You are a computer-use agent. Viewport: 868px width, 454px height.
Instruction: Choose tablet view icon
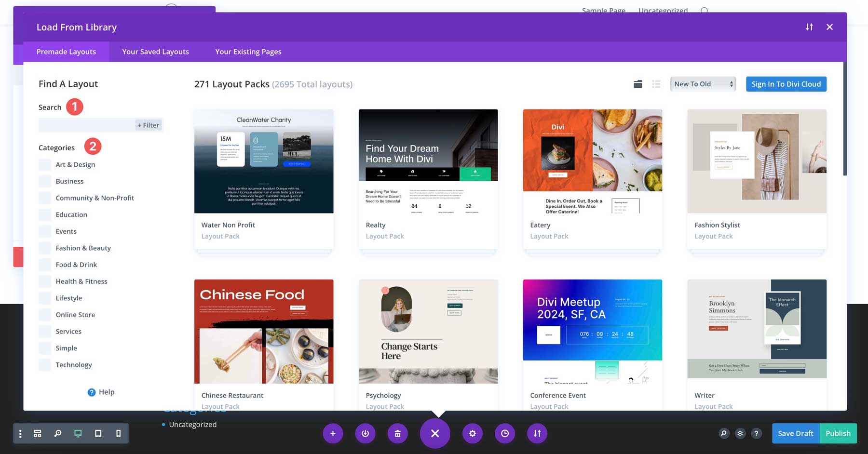tap(98, 433)
